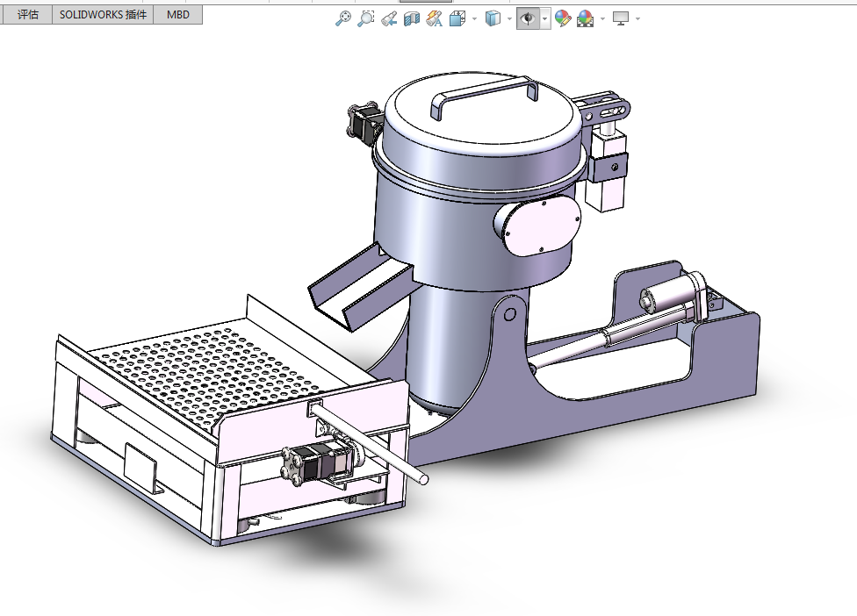Image resolution: width=857 pixels, height=616 pixels.
Task: Select the MBD tab
Action: [178, 15]
